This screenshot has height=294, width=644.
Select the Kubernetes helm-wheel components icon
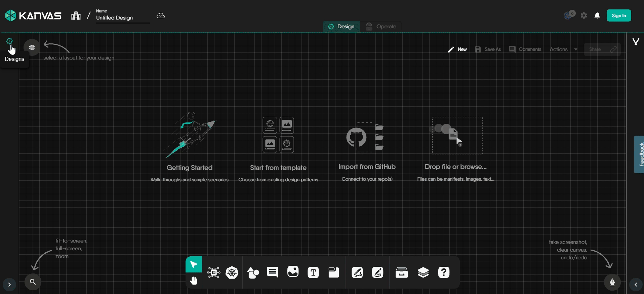(x=232, y=272)
